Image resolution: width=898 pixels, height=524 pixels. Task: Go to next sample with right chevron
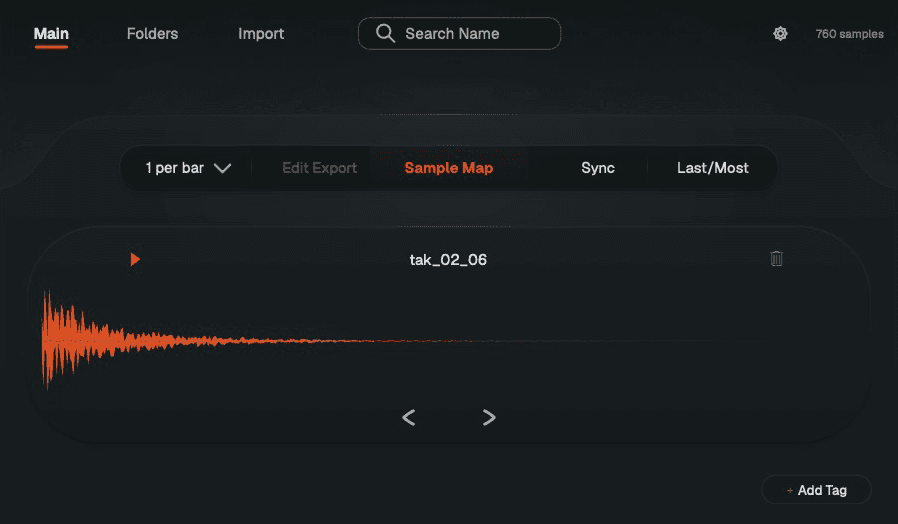click(489, 417)
